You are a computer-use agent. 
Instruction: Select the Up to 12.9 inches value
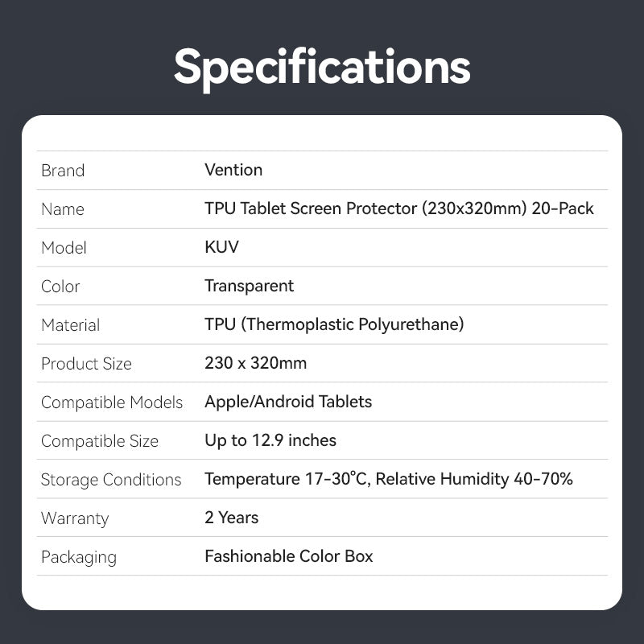click(x=270, y=440)
